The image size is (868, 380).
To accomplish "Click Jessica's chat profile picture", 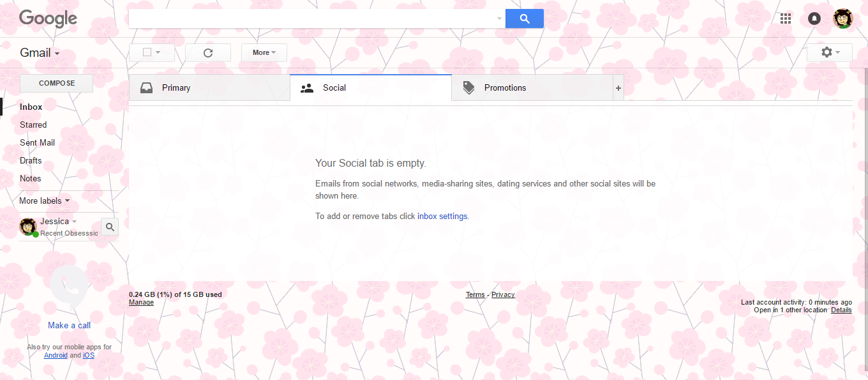I will click(x=28, y=227).
